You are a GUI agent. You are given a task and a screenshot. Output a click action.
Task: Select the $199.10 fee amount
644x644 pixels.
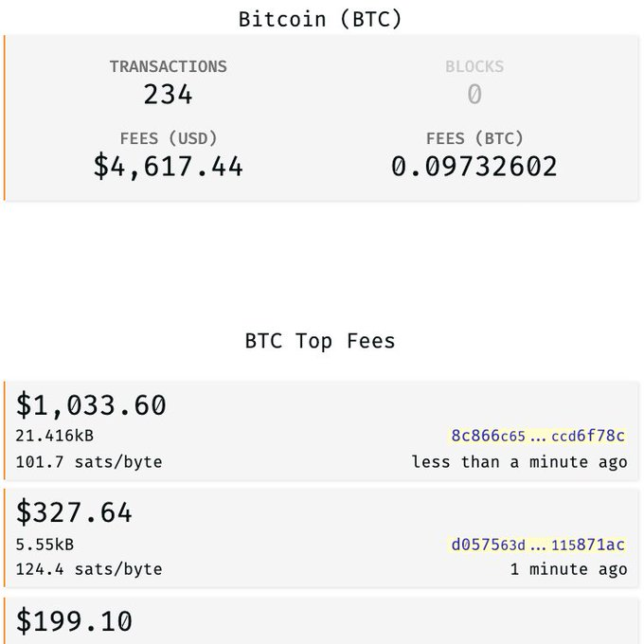tap(74, 620)
